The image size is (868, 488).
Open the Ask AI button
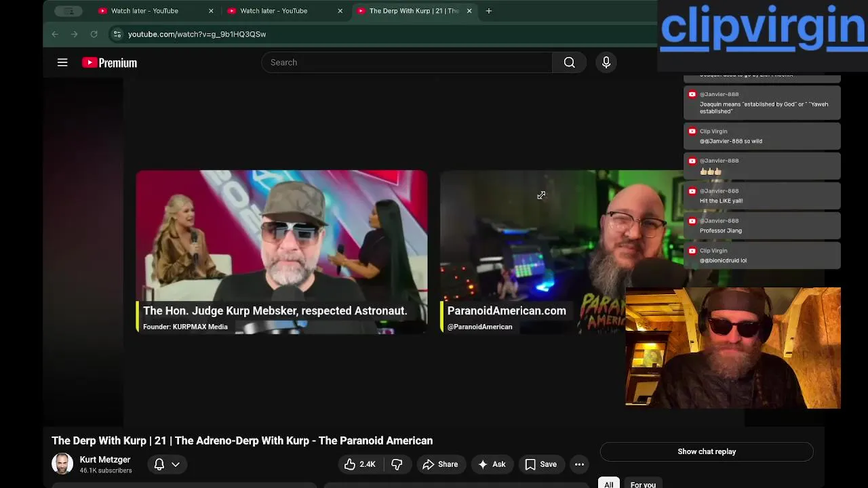(492, 464)
